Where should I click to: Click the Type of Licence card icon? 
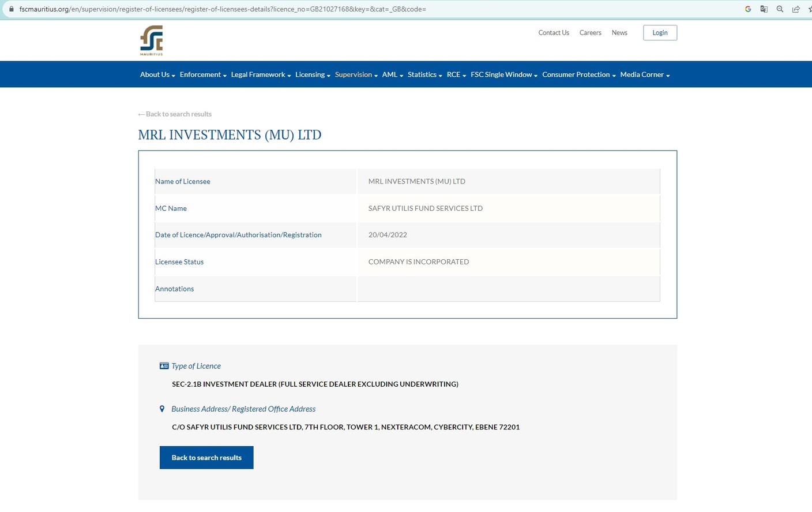[x=164, y=366]
